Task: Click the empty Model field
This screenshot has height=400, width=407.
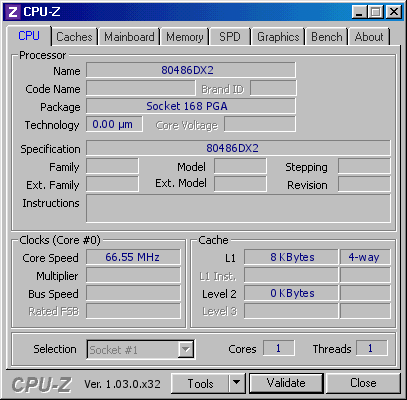Action: point(240,166)
